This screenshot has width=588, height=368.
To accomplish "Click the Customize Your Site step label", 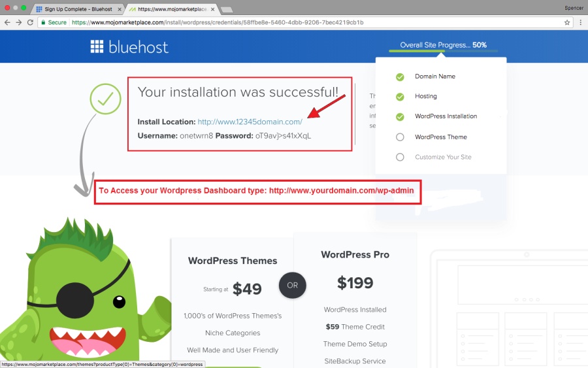I will coord(443,157).
